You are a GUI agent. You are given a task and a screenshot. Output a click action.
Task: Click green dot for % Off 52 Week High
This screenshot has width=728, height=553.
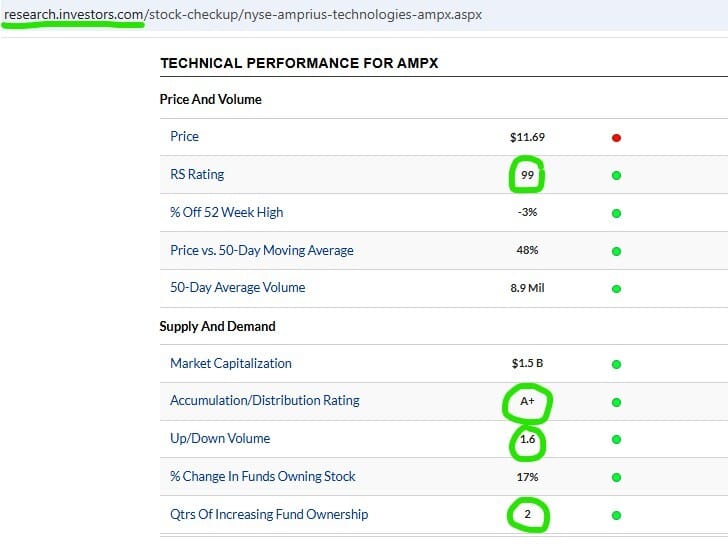click(x=616, y=213)
